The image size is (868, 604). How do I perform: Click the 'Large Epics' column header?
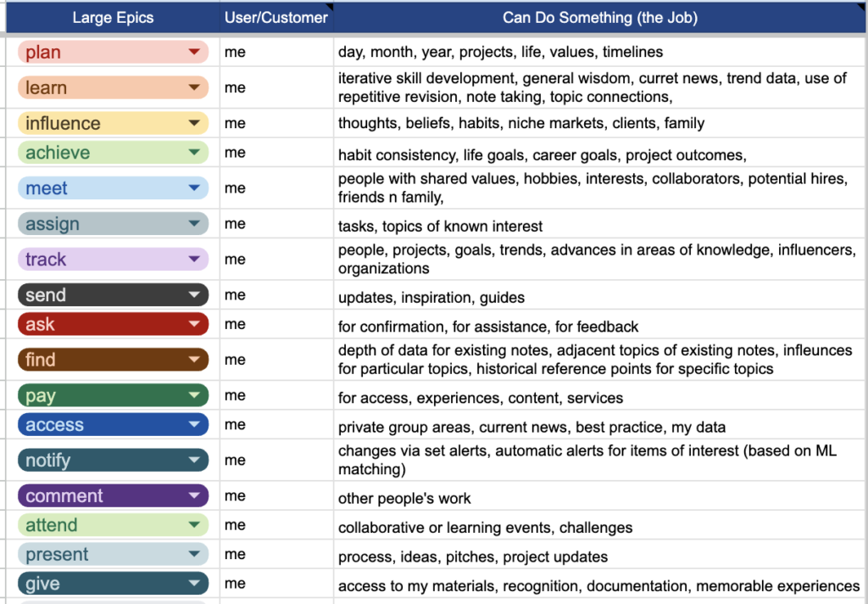112,17
